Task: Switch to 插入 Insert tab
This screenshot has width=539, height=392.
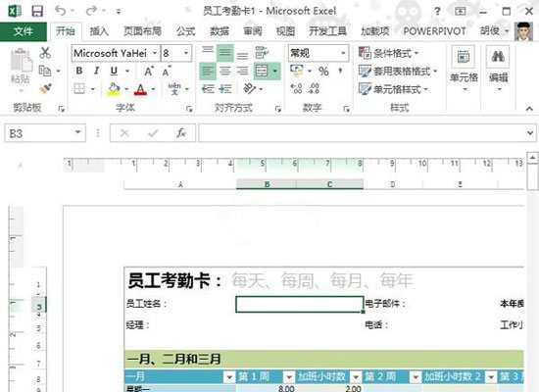Action: click(x=99, y=31)
